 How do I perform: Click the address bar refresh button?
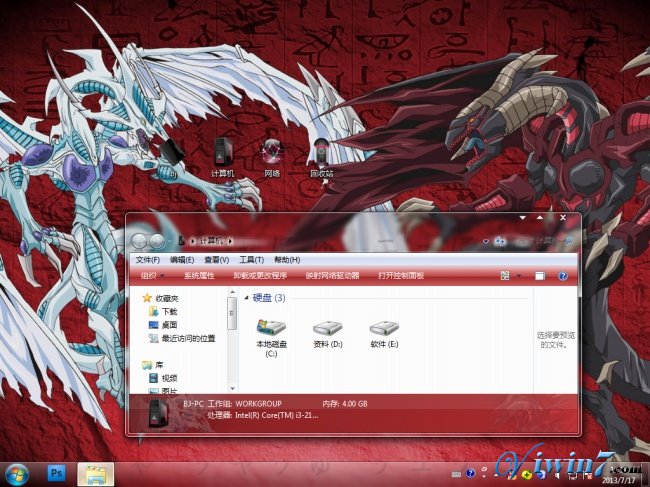pyautogui.click(x=500, y=241)
